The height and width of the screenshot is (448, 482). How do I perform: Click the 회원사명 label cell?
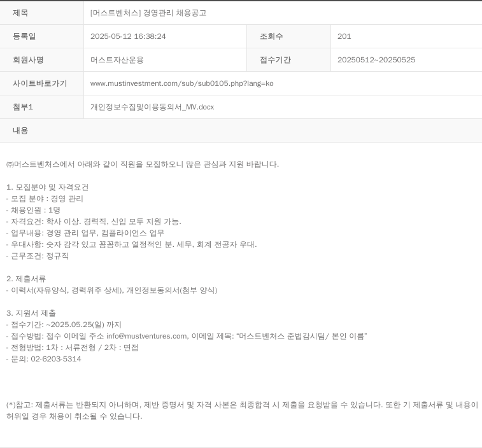click(41, 60)
